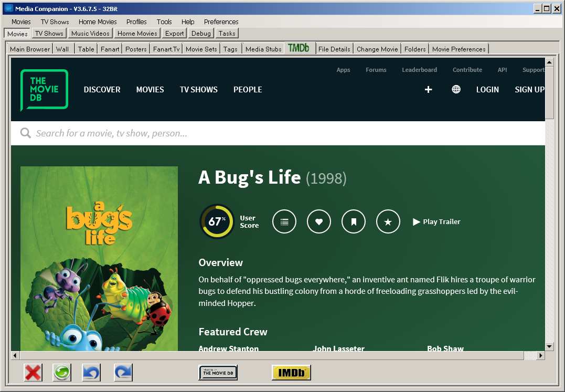Open the Help menu
565x392 pixels.
point(188,22)
